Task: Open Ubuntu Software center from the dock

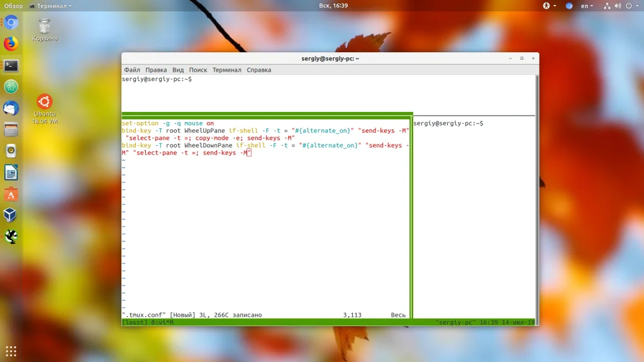Action: click(x=11, y=194)
